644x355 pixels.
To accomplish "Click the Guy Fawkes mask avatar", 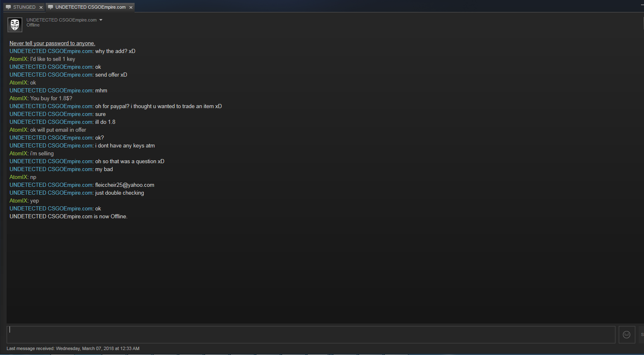I will pos(15,25).
